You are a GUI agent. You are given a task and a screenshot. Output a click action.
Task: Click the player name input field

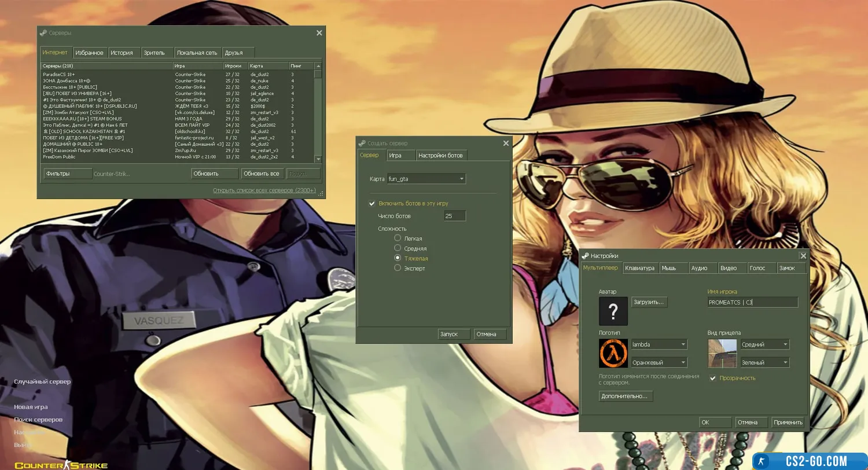tap(752, 302)
